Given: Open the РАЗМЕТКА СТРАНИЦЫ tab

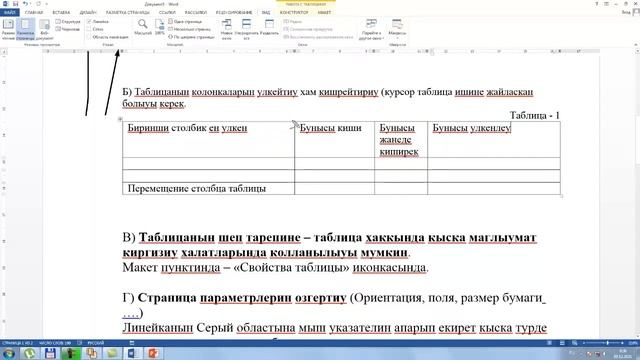Looking at the screenshot, I should point(127,13).
